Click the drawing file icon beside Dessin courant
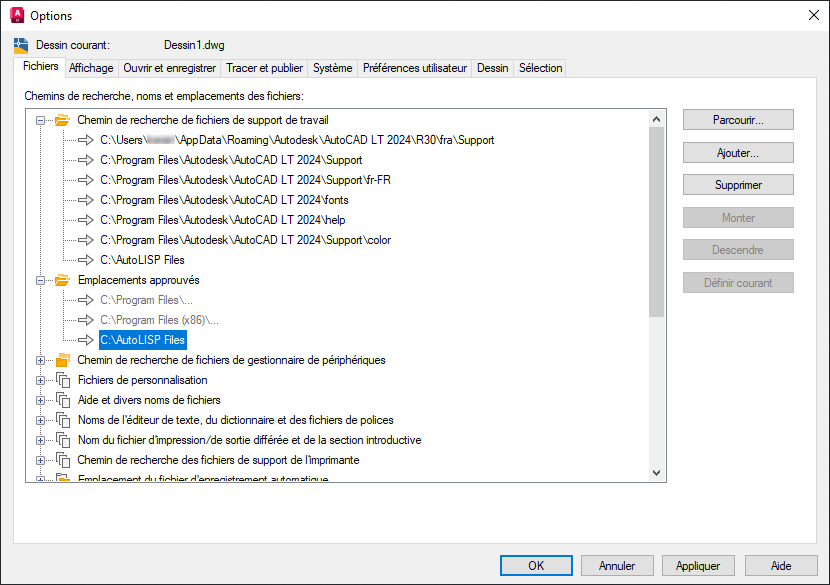The width and height of the screenshot is (830, 585). pyautogui.click(x=21, y=46)
